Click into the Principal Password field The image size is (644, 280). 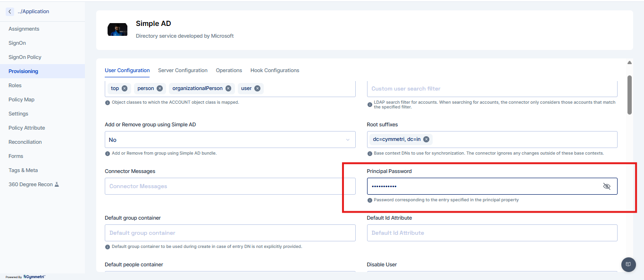492,186
